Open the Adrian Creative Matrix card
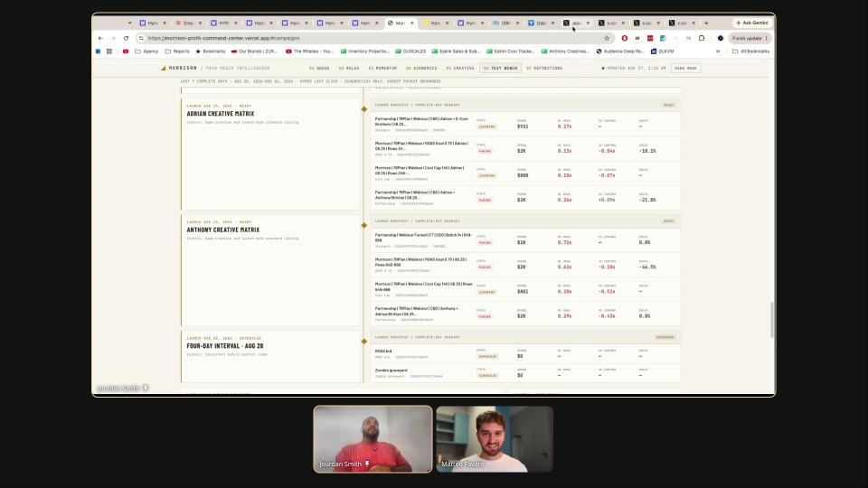Image resolution: width=868 pixels, height=488 pixels. pos(270,155)
